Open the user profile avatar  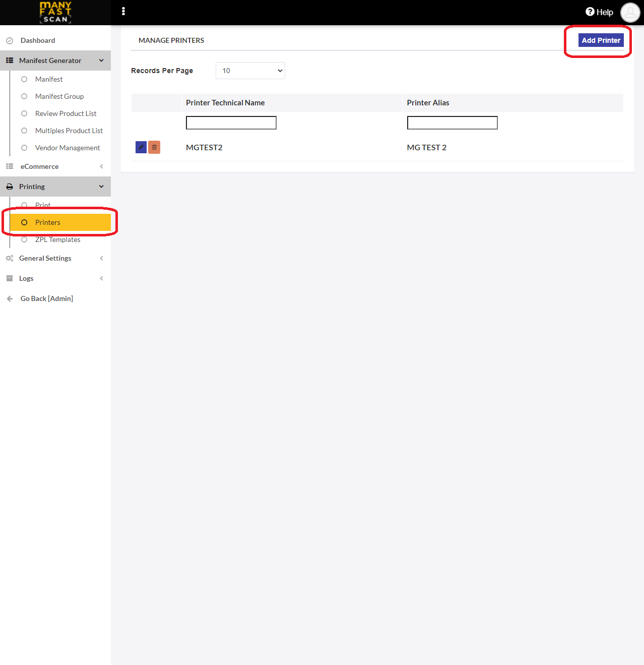630,12
